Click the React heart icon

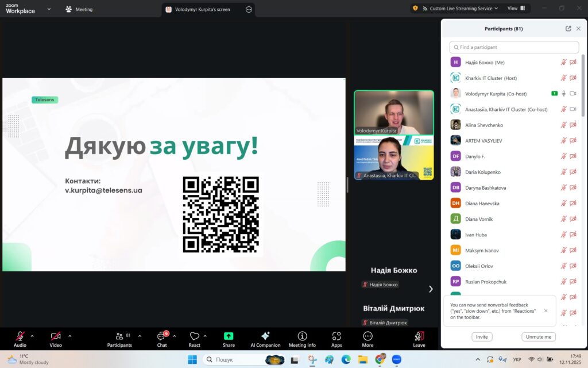(x=194, y=336)
